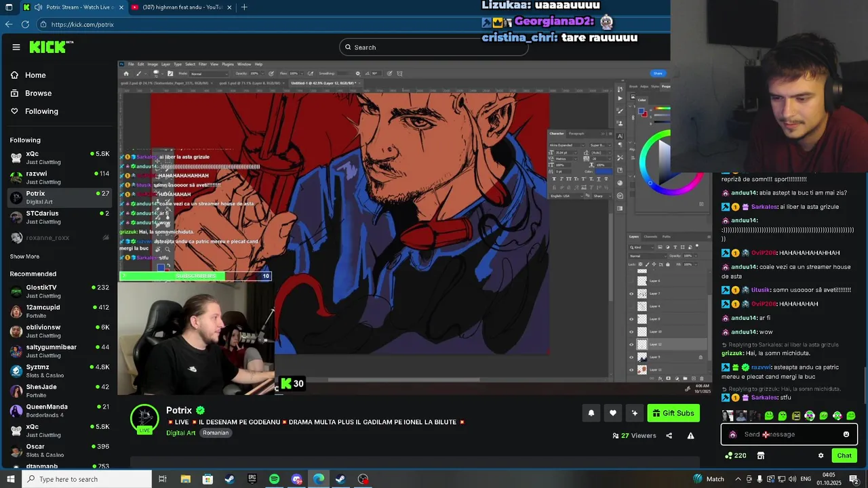
Task: Expand following list with Show More
Action: click(24, 257)
